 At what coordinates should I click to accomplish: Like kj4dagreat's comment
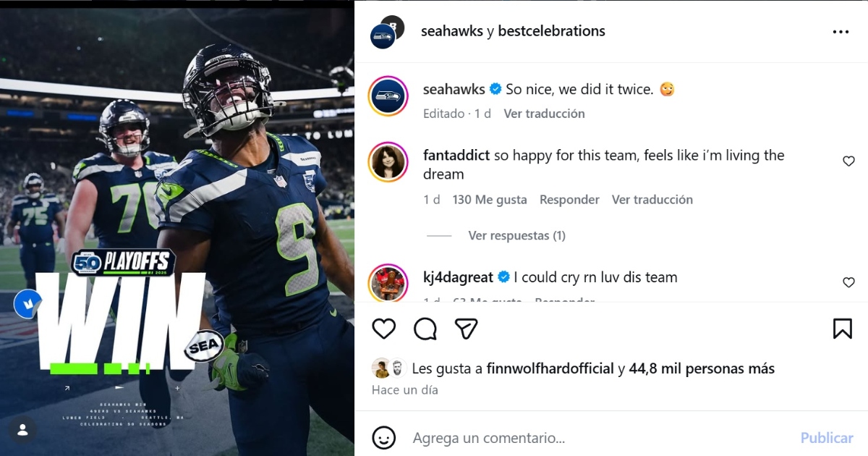[x=848, y=282]
